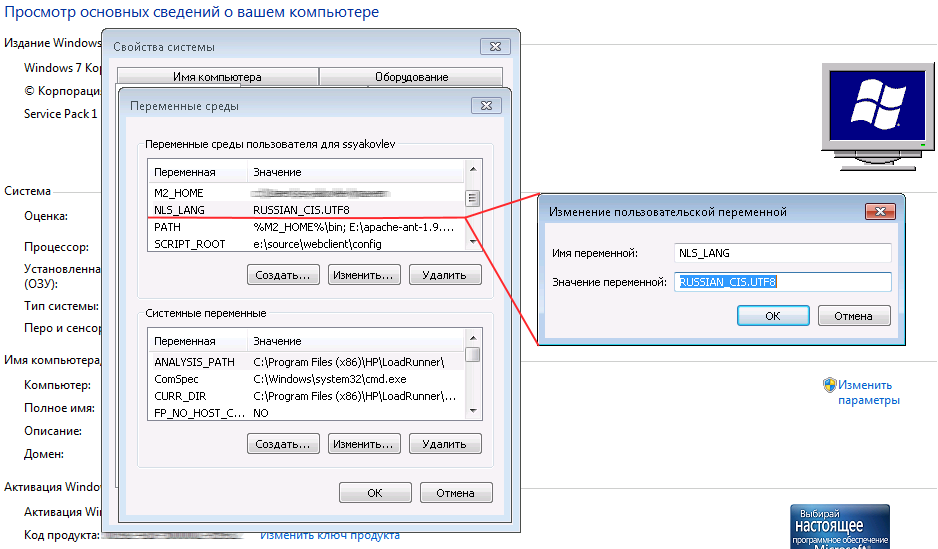
Task: Click Создать under user variables
Action: 283,275
